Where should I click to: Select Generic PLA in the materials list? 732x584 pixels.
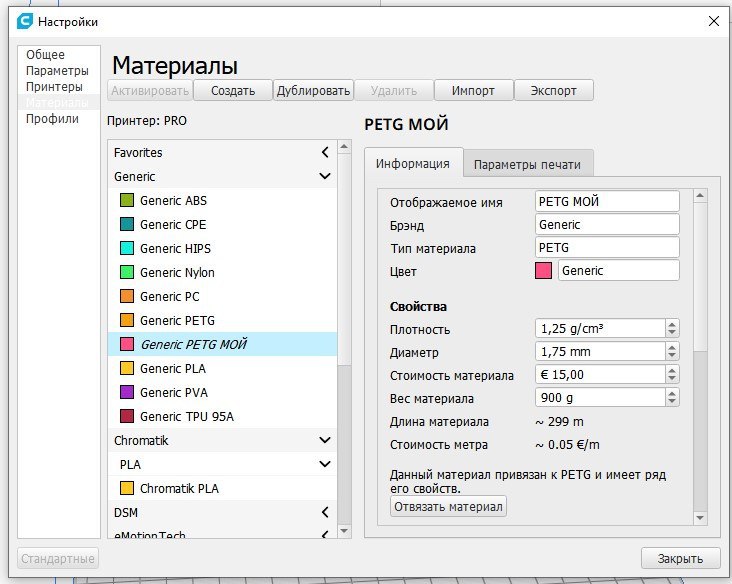tap(222, 368)
